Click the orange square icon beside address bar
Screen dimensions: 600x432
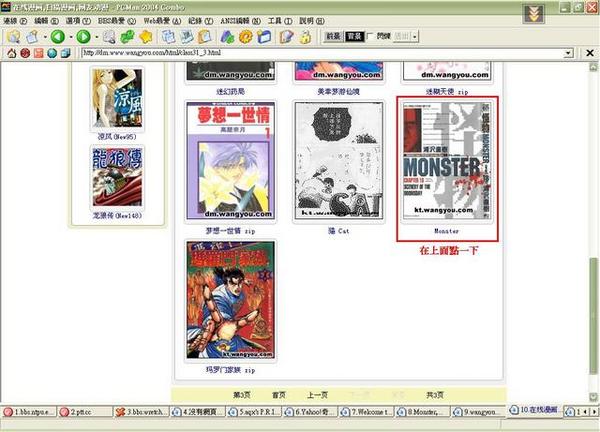(39, 53)
